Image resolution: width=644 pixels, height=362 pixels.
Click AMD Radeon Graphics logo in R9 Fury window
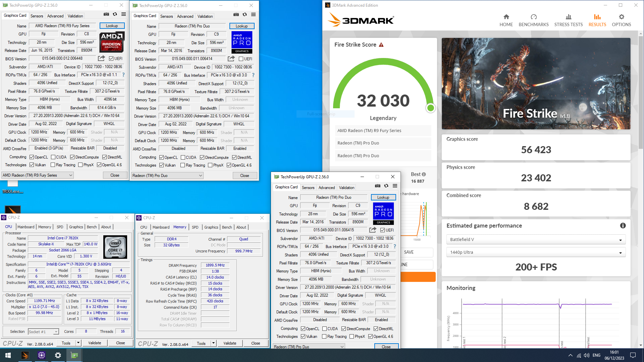112,42
